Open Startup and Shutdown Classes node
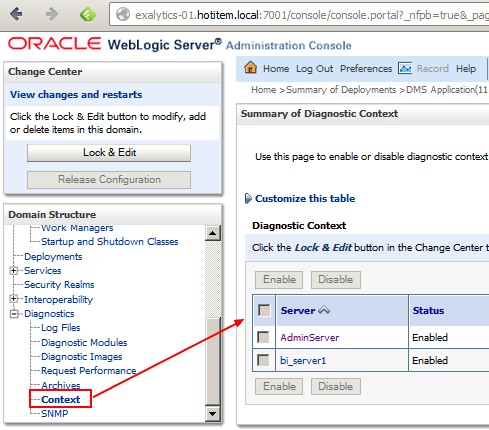 (109, 242)
